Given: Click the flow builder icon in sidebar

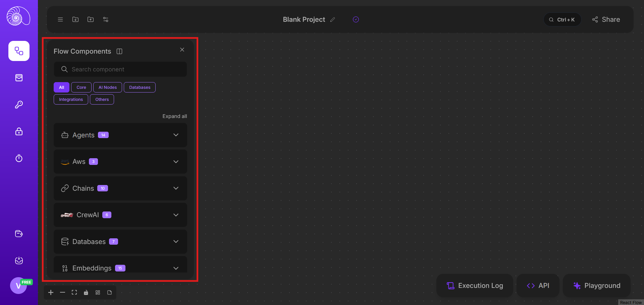Looking at the screenshot, I should click(x=19, y=51).
